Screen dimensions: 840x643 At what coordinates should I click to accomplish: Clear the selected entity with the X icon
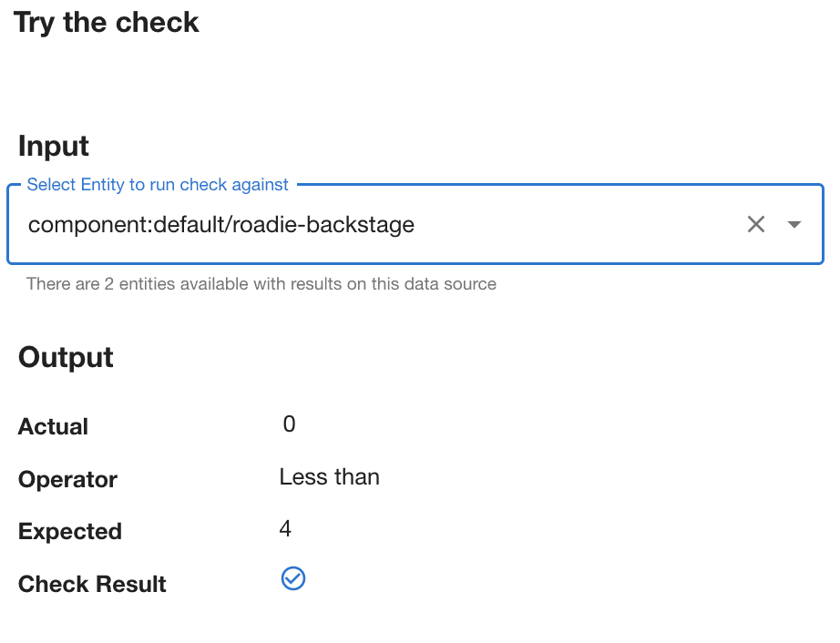click(755, 224)
